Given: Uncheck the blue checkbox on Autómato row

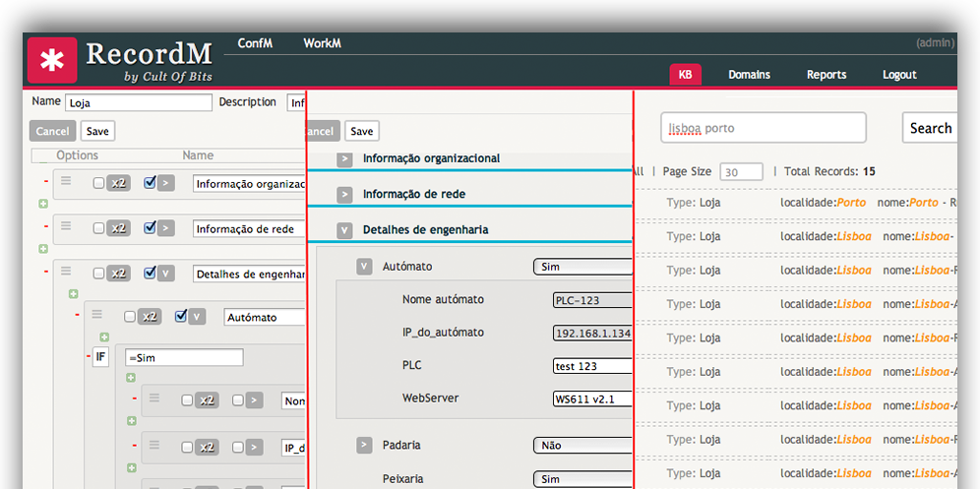Looking at the screenshot, I should click(181, 317).
